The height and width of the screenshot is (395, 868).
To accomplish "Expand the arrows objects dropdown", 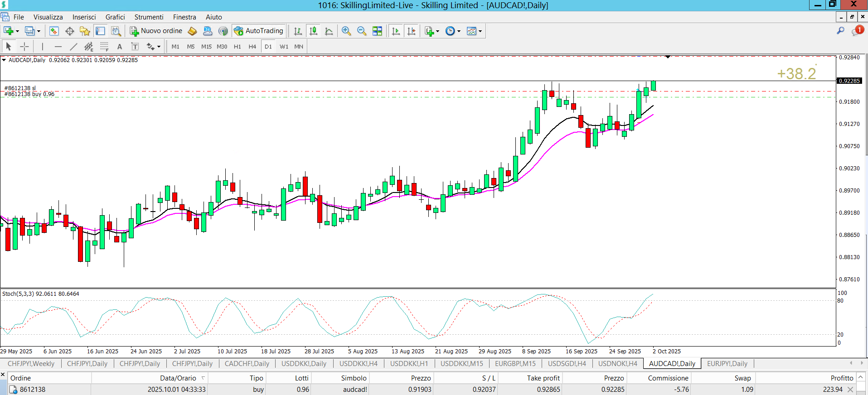I will 159,47.
